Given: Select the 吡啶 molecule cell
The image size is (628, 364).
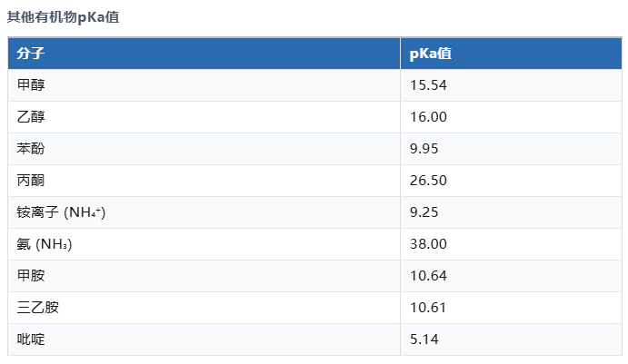Looking at the screenshot, I should pos(31,339).
